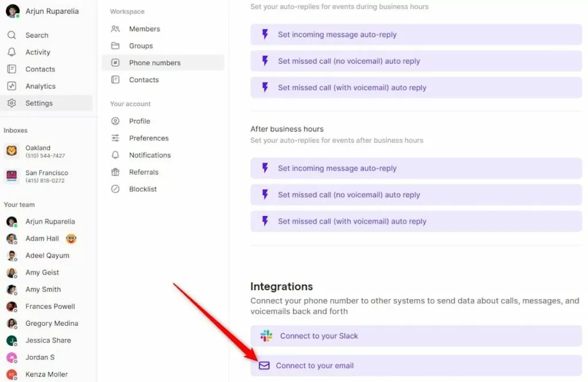Screen dimensions: 588x382
Task: Click the envelope email icon
Action: coord(264,365)
